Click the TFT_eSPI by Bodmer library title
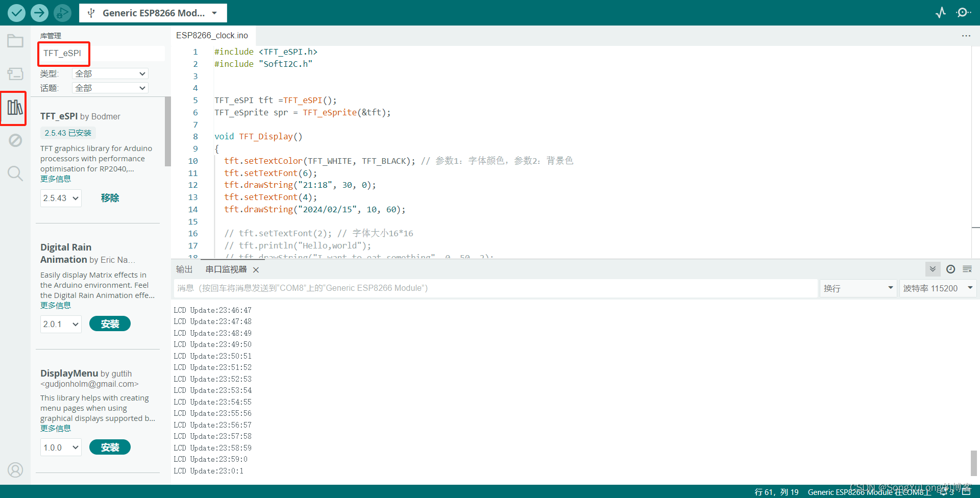The height and width of the screenshot is (498, 980). (80, 116)
